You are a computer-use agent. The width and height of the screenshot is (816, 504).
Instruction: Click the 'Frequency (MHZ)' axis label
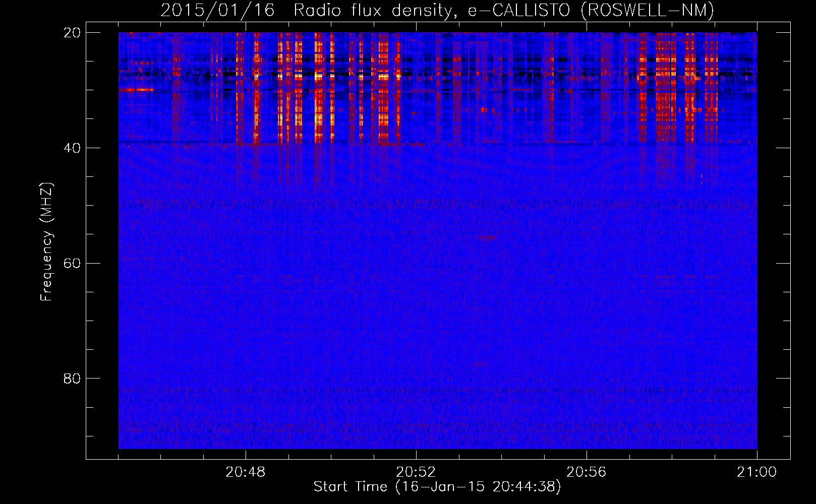pyautogui.click(x=46, y=242)
